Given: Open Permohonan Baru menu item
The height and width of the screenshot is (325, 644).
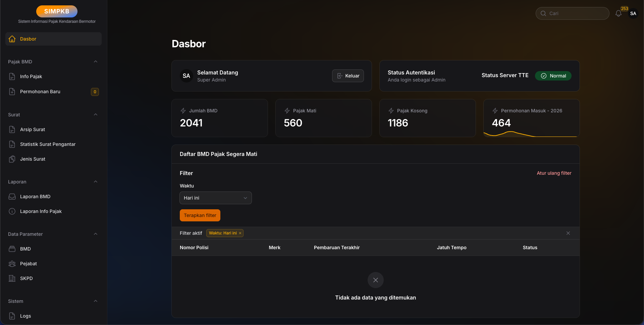Looking at the screenshot, I should pos(53,92).
